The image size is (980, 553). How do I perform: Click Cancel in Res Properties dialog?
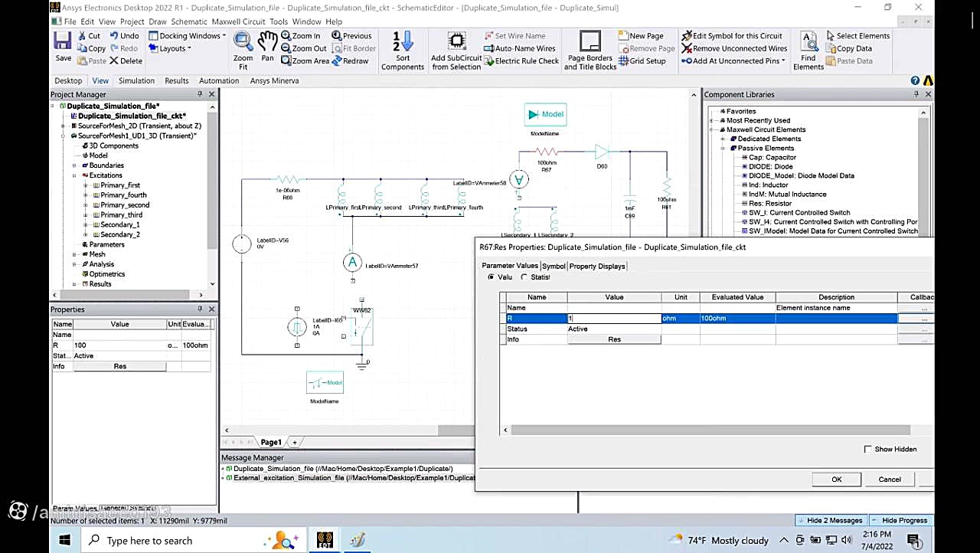coord(890,479)
